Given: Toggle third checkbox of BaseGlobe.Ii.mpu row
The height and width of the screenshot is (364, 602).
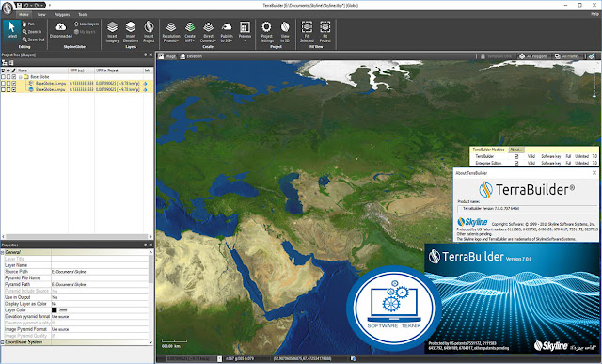Looking at the screenshot, I should 14,90.
